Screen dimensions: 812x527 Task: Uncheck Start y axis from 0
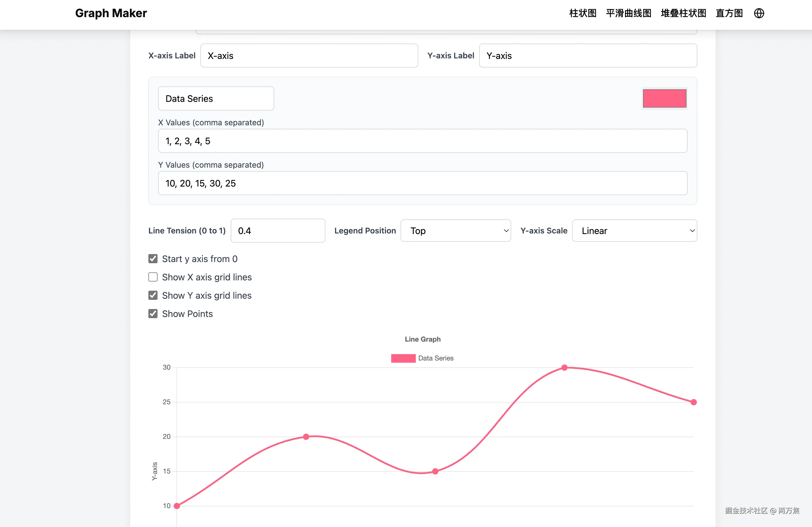click(x=153, y=259)
